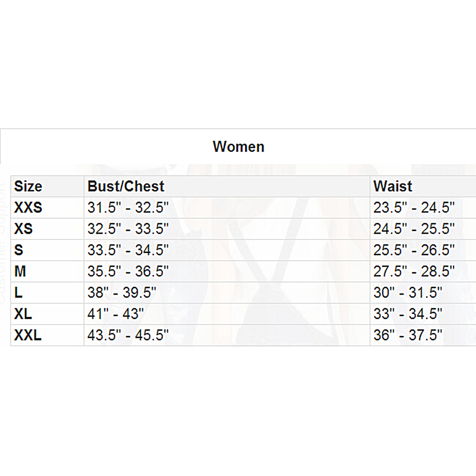Click the Size column header
Image resolution: width=476 pixels, height=476 pixels.
(x=28, y=187)
